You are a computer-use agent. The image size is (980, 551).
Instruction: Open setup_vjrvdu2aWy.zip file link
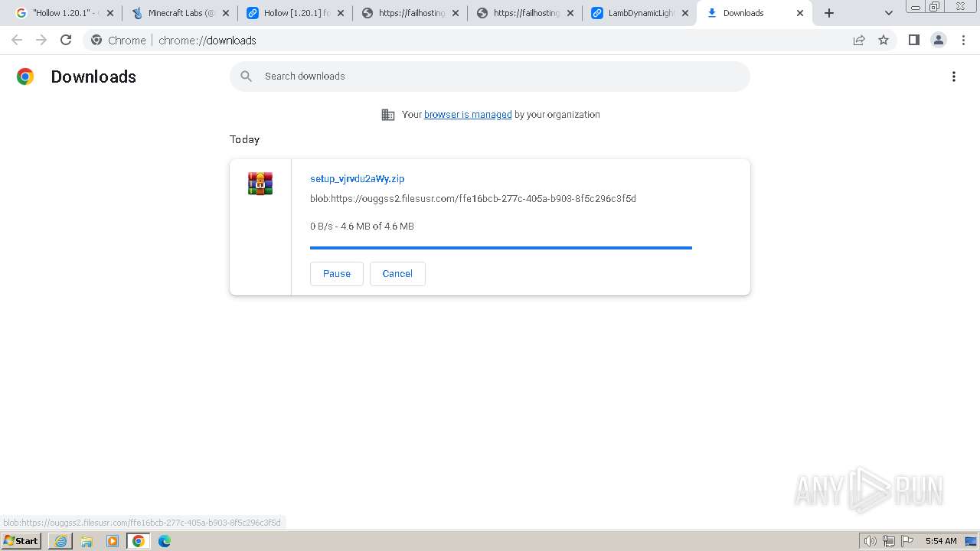click(x=357, y=178)
